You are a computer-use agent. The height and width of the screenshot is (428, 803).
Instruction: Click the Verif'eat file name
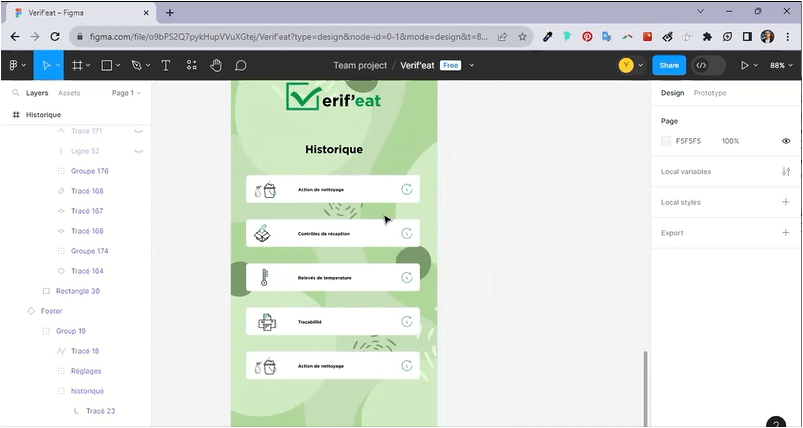pyautogui.click(x=417, y=65)
